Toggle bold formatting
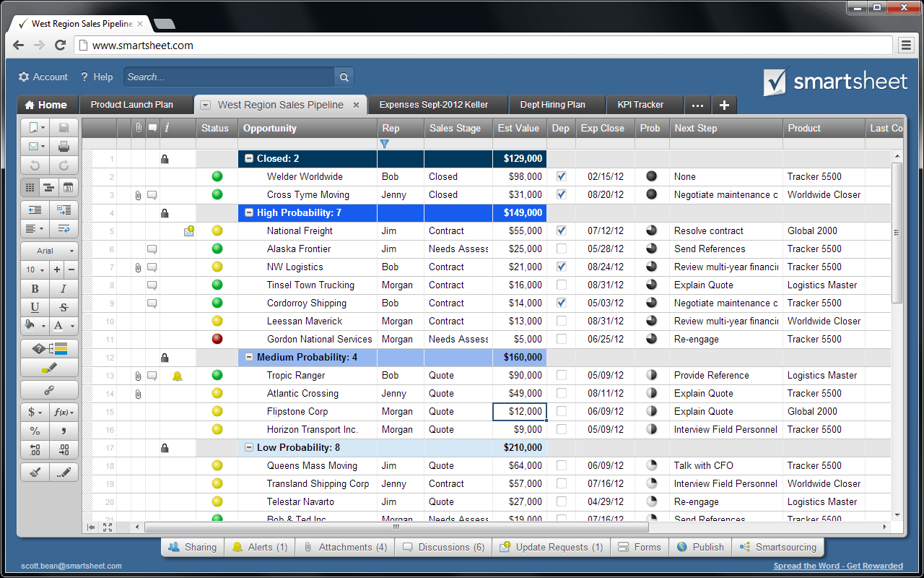This screenshot has height=578, width=924. (35, 289)
